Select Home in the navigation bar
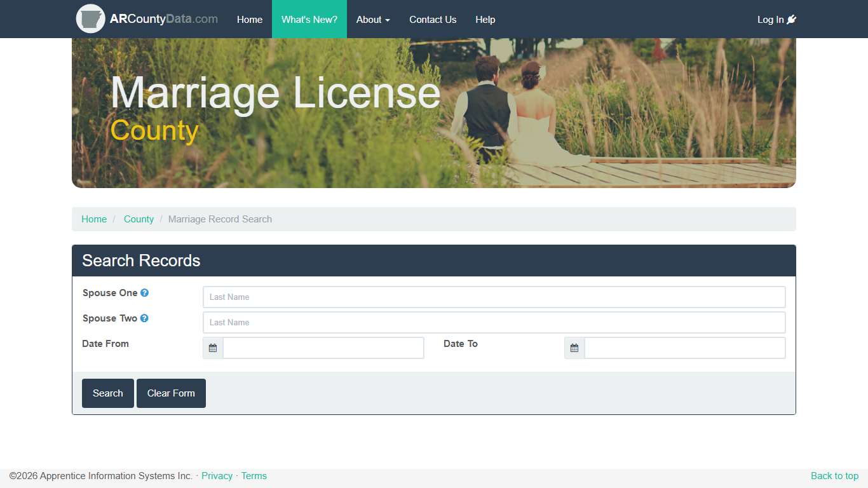Viewport: 868px width, 488px height. (x=249, y=19)
